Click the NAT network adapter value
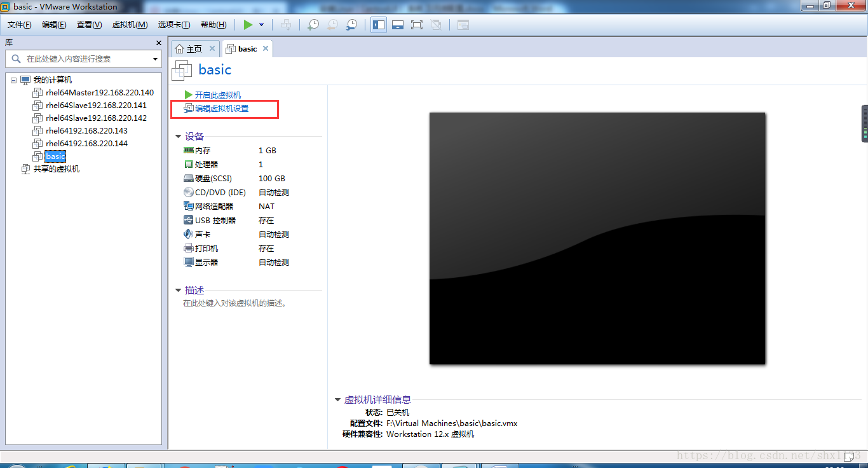This screenshot has width=868, height=468. (x=267, y=207)
